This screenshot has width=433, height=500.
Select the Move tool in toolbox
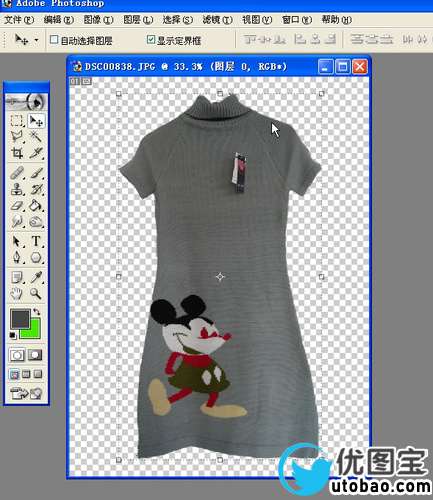(x=35, y=120)
